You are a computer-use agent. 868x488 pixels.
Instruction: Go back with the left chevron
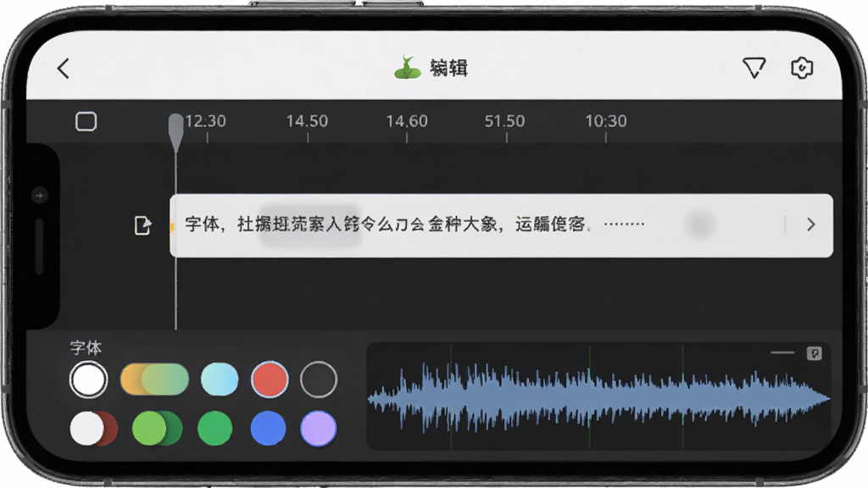coord(63,69)
